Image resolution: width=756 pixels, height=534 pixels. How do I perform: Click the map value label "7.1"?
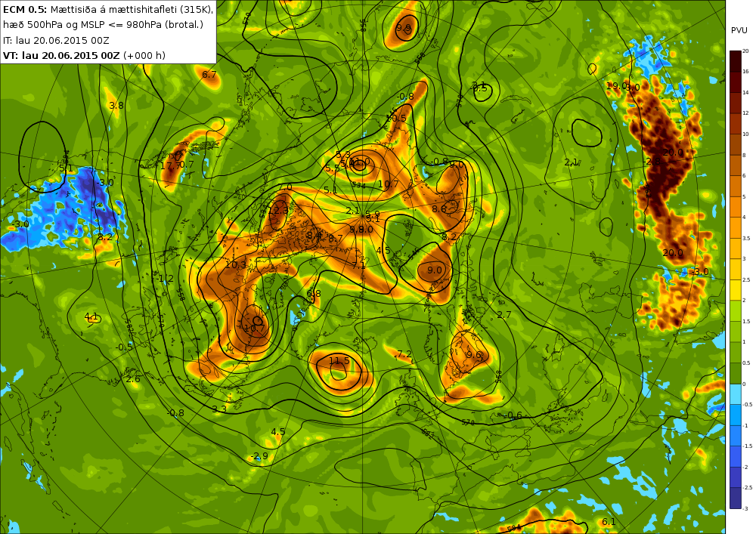pos(358,265)
